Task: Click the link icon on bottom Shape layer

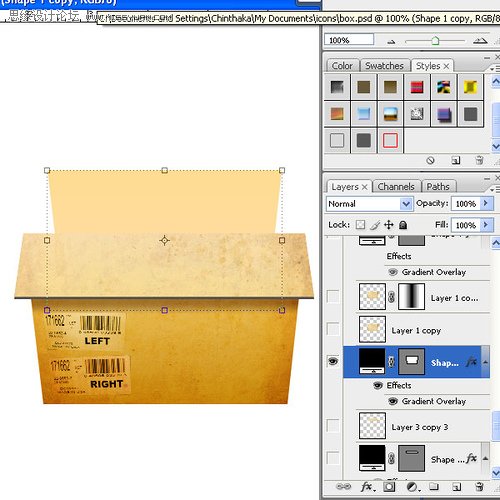Action: 392,459
